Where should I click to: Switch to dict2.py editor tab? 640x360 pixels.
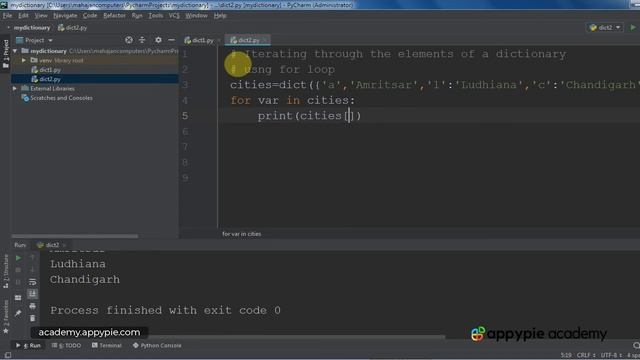point(245,40)
